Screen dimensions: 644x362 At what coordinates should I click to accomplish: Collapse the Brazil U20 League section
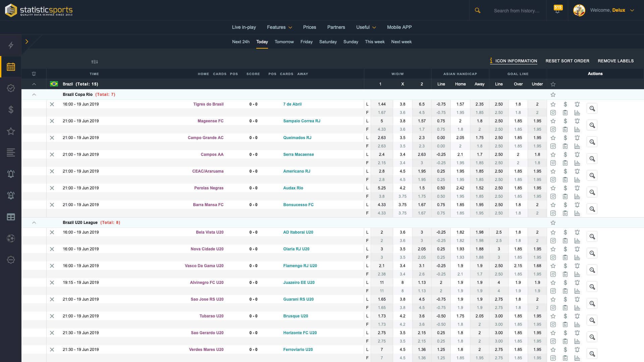(x=34, y=222)
